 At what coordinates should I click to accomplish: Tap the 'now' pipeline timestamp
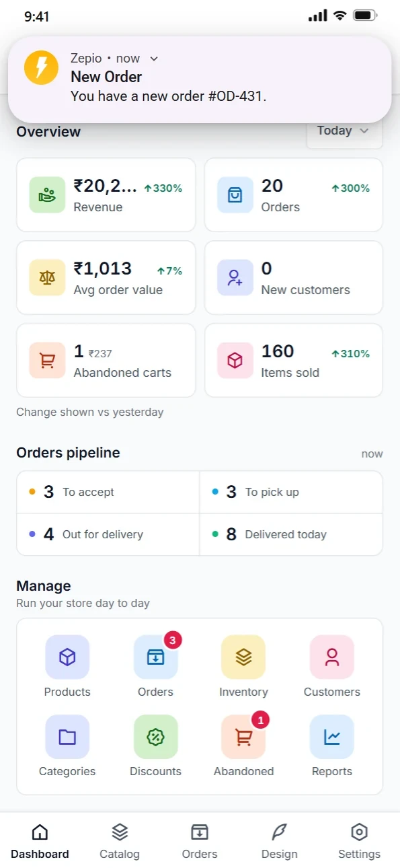click(372, 454)
